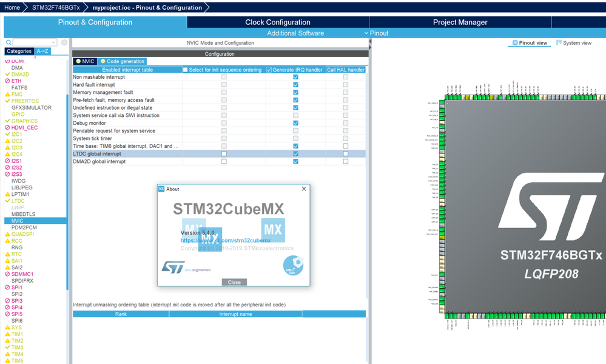Expand the Pinout dropdown menu

pos(377,33)
